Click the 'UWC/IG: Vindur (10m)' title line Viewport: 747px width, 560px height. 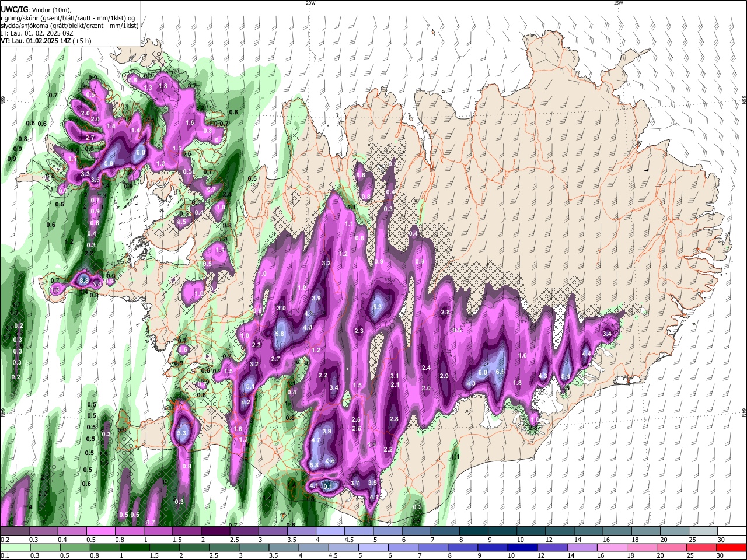tap(36, 9)
